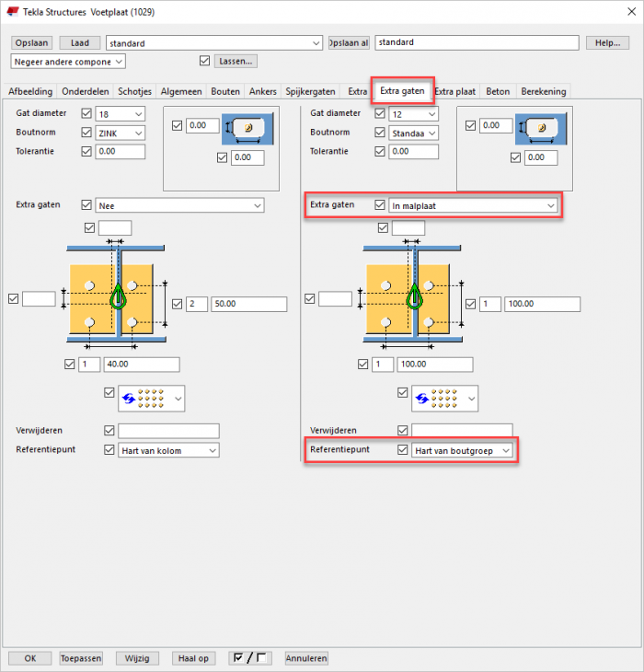644x672 pixels.
Task: Click left vertical spacing field 50.00
Action: click(248, 304)
